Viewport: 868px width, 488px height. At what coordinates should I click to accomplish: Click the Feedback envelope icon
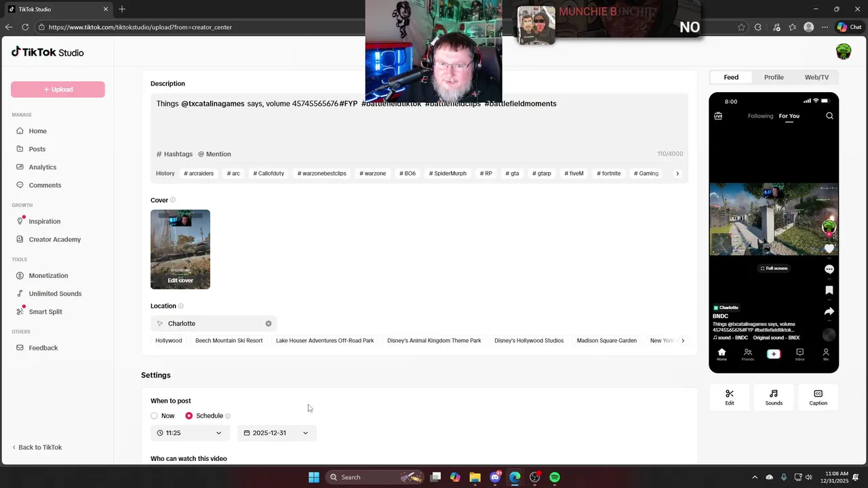20,348
